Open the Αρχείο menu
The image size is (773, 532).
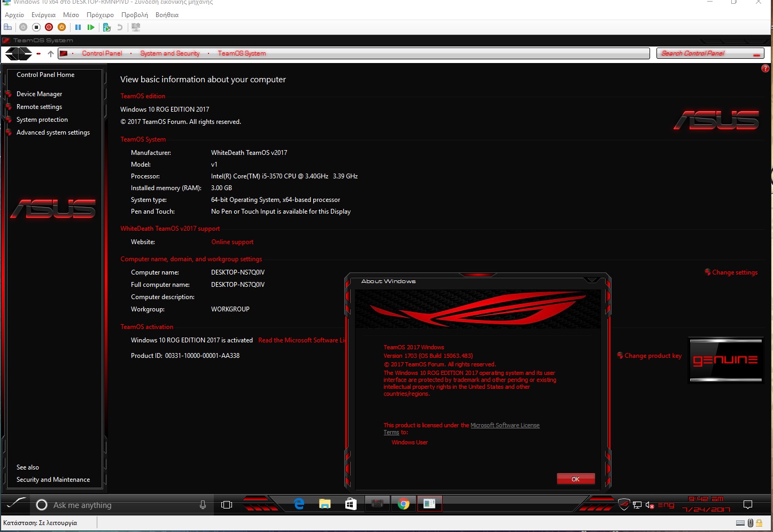14,15
